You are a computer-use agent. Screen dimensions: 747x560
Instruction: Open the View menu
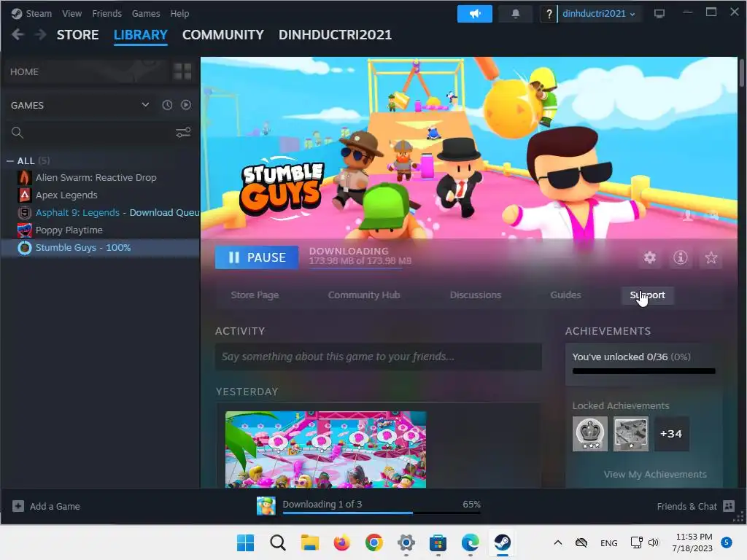71,14
